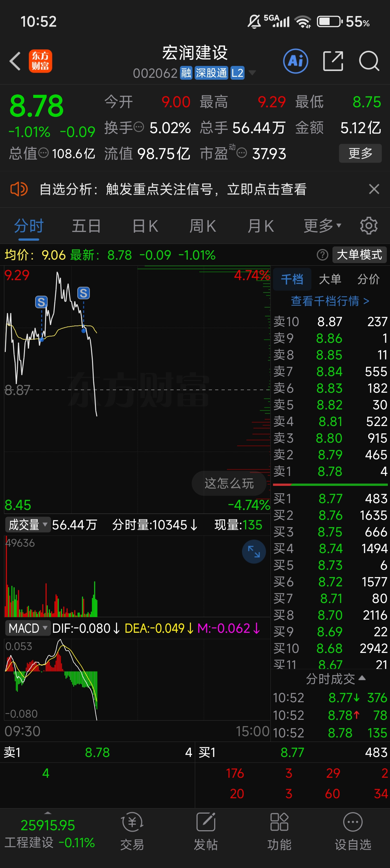Screen dimensions: 390x868
Task: Select the 卖10 row at 8.87
Action: pyautogui.click(x=330, y=321)
